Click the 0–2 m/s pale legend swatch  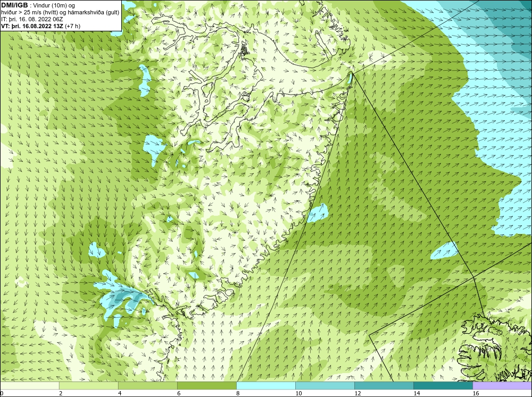29,386
